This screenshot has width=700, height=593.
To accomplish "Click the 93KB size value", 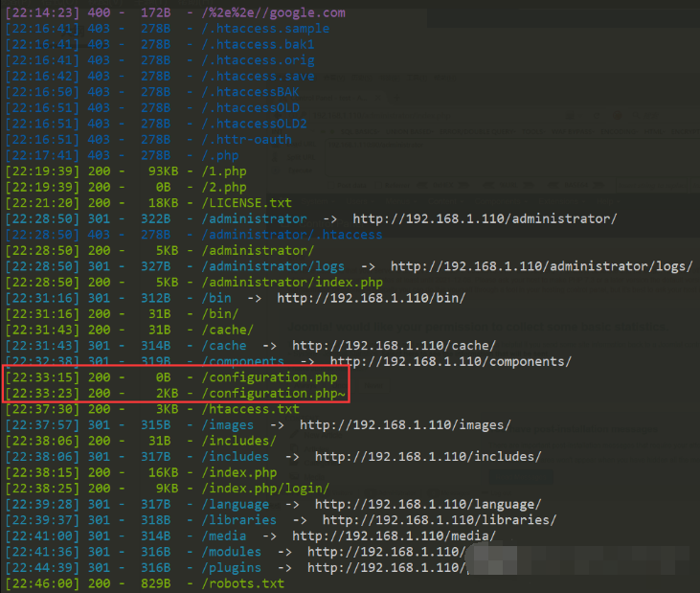I will [x=163, y=171].
